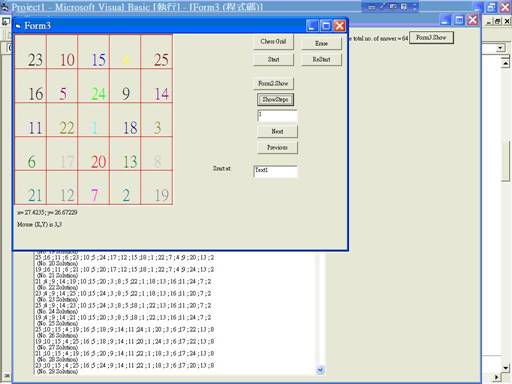Click the Text1 input field
Screen dimensions: 512x384
pos(275,171)
